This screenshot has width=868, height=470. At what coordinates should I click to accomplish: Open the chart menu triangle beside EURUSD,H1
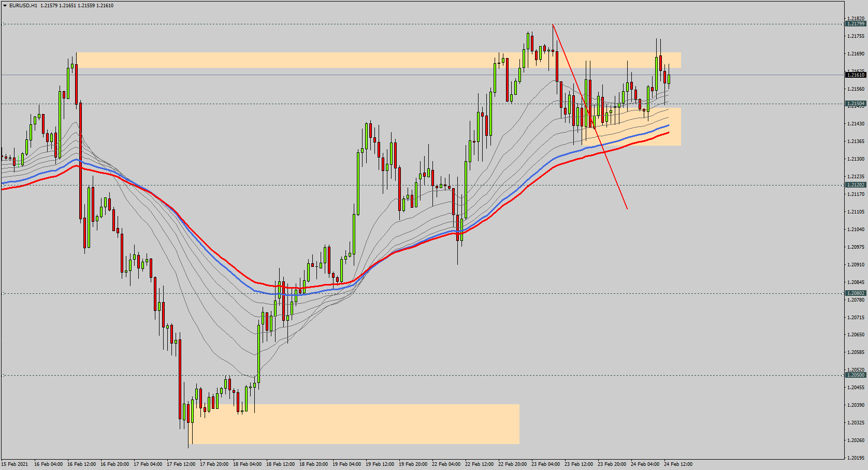pyautogui.click(x=5, y=6)
